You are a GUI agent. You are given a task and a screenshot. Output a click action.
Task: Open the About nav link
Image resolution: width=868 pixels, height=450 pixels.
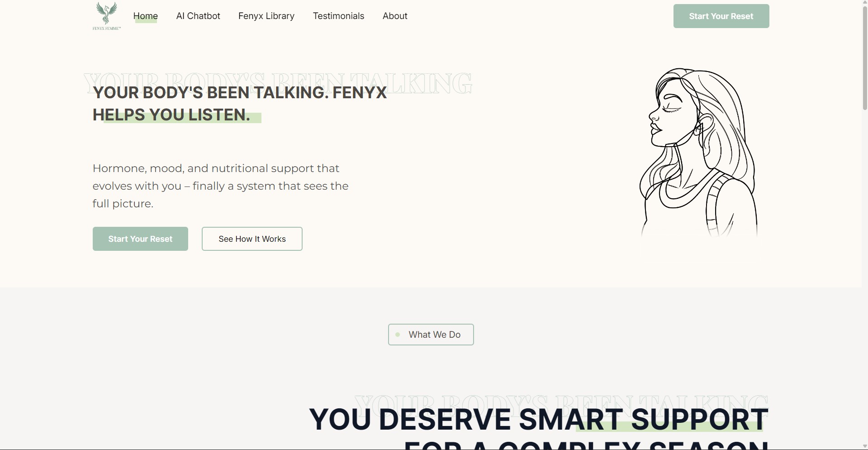click(395, 16)
